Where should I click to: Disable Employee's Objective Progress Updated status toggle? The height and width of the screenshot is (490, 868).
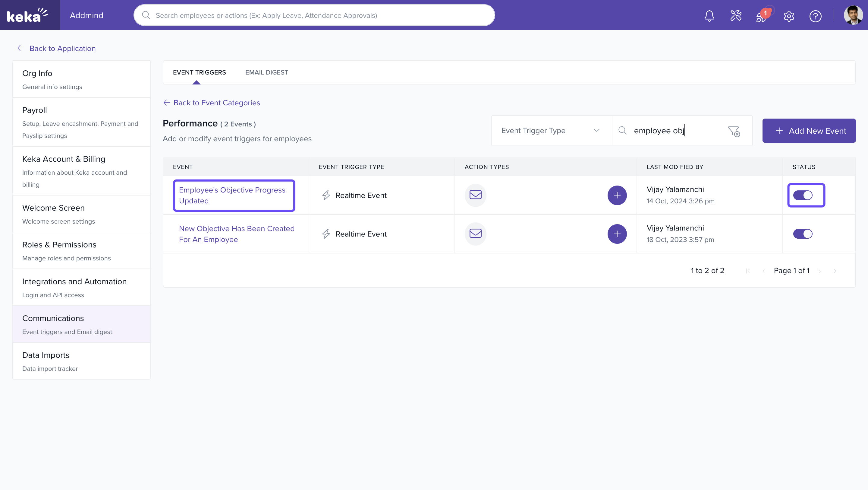(x=803, y=195)
